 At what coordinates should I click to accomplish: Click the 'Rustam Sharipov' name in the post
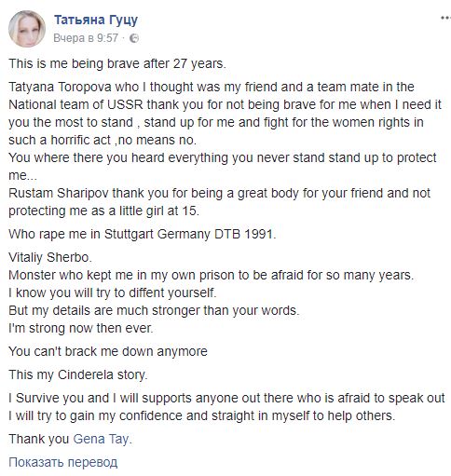pos(59,193)
